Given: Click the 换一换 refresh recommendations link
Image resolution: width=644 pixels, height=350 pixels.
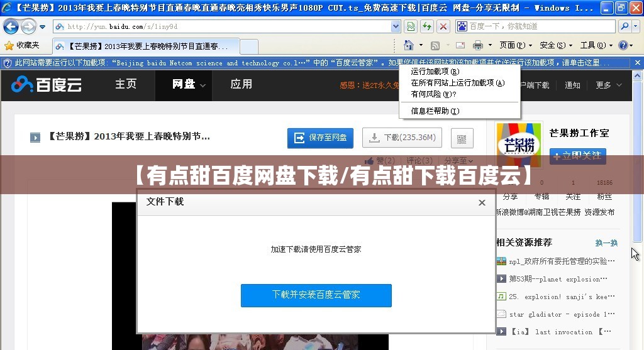Looking at the screenshot, I should (x=606, y=243).
